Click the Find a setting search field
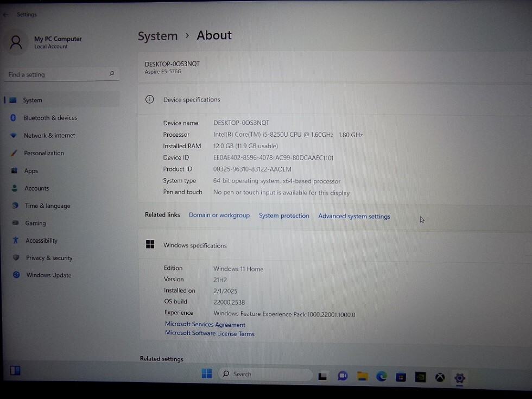Screen dimensions: 532x399 pos(62,74)
